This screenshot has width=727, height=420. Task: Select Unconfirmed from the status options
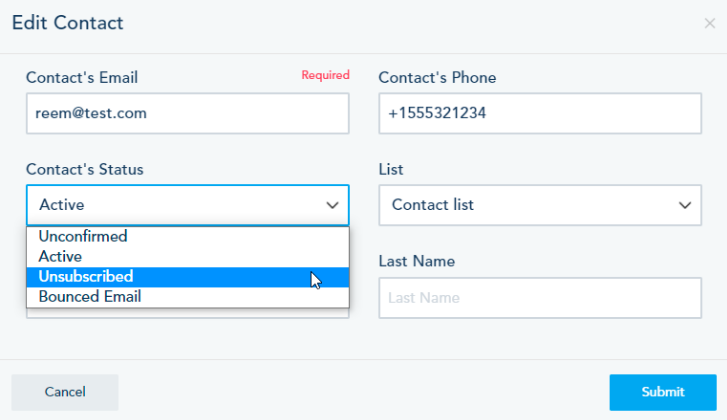[83, 237]
